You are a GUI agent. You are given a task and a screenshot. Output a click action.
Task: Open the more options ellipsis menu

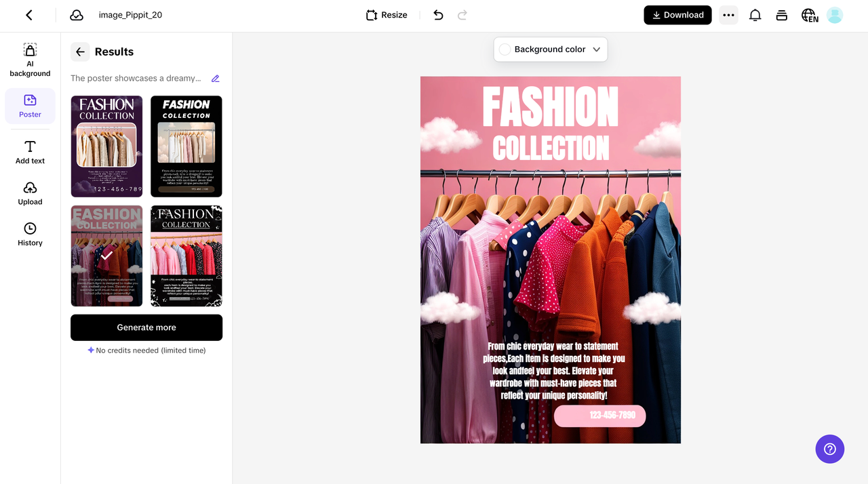point(728,15)
